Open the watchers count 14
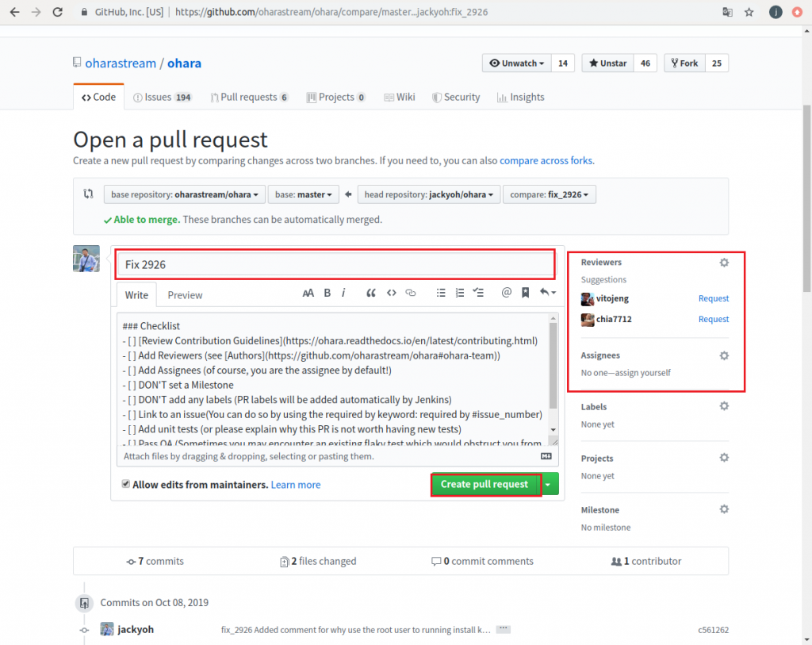 [563, 63]
